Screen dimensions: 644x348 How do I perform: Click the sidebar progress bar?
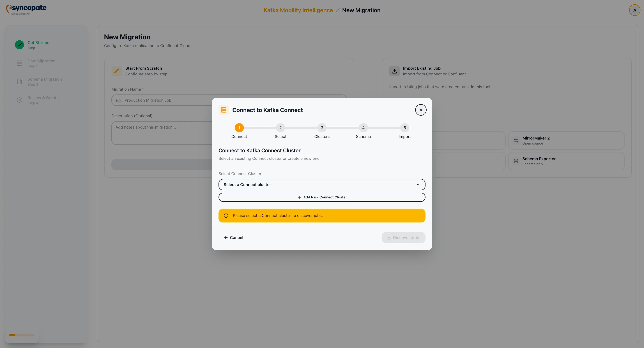[22, 335]
